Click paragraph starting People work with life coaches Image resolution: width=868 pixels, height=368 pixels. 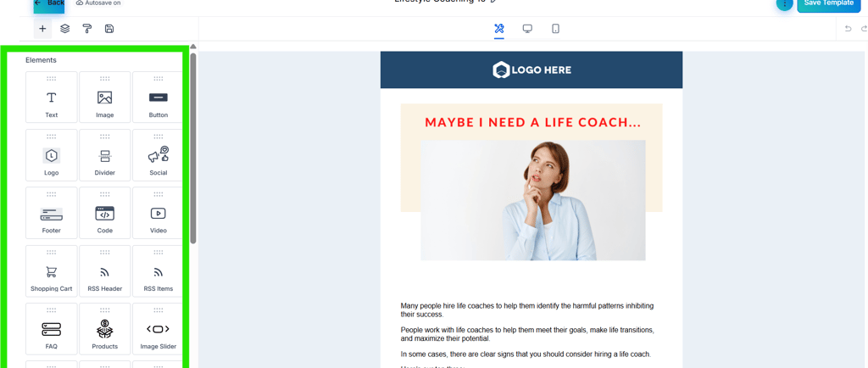527,334
